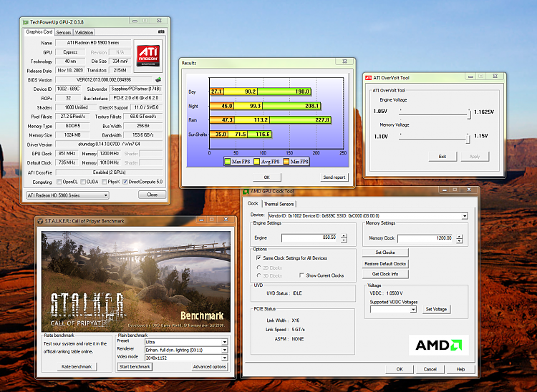The width and height of the screenshot is (537, 392).
Task: Open the Renderer dropdown in the benchmark
Action: (x=225, y=350)
